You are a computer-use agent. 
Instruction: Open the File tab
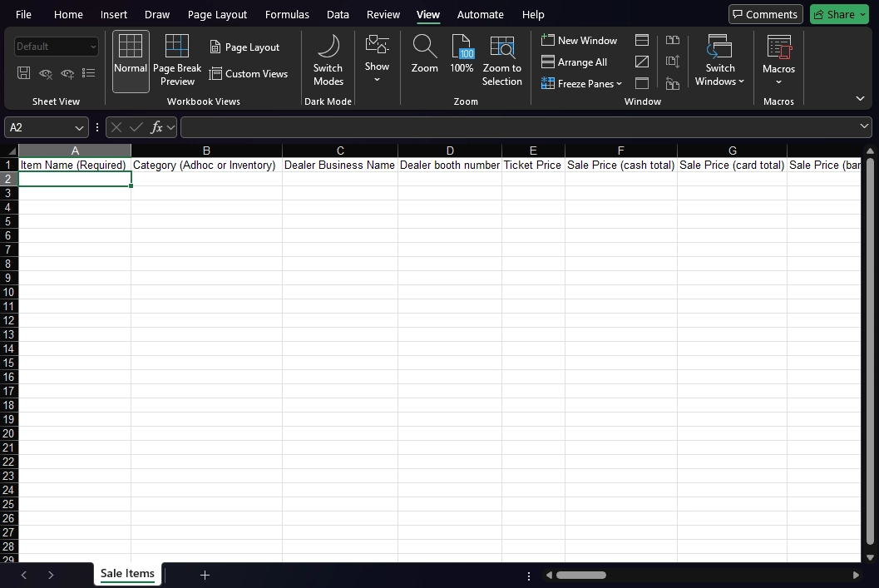[23, 15]
